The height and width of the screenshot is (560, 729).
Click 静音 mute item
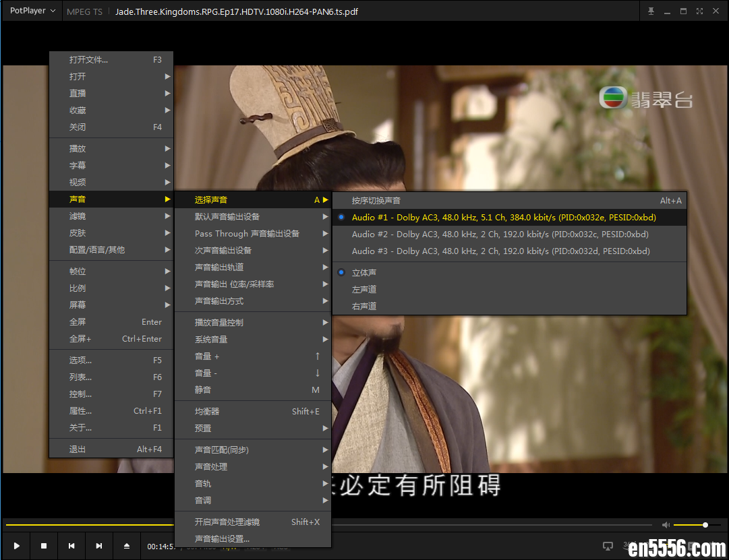[x=253, y=390]
